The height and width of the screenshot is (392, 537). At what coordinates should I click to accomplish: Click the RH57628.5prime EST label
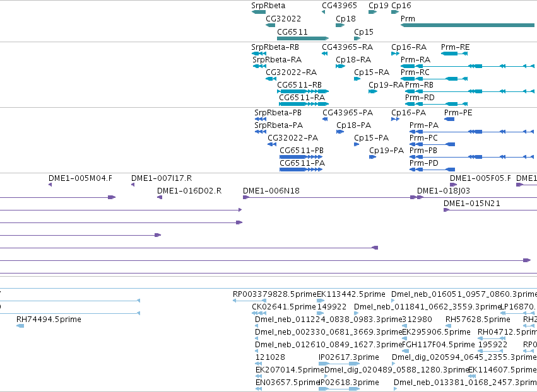pos(478,320)
